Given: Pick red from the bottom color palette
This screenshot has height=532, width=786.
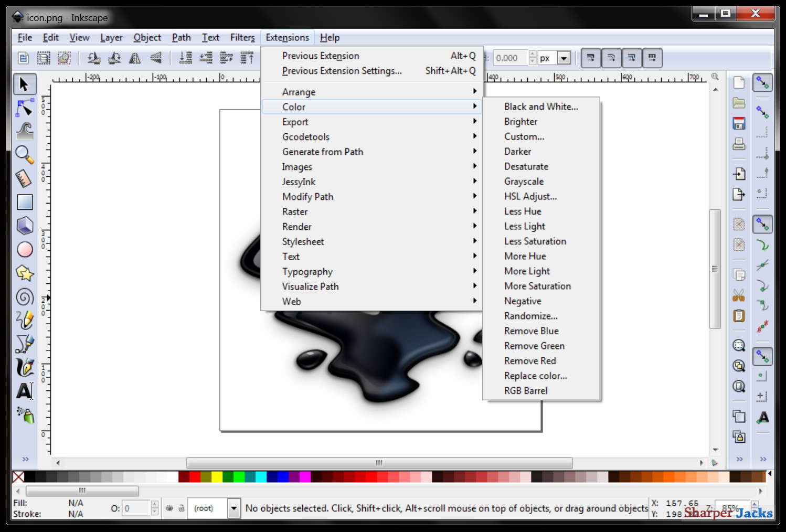Looking at the screenshot, I should pos(194,477).
